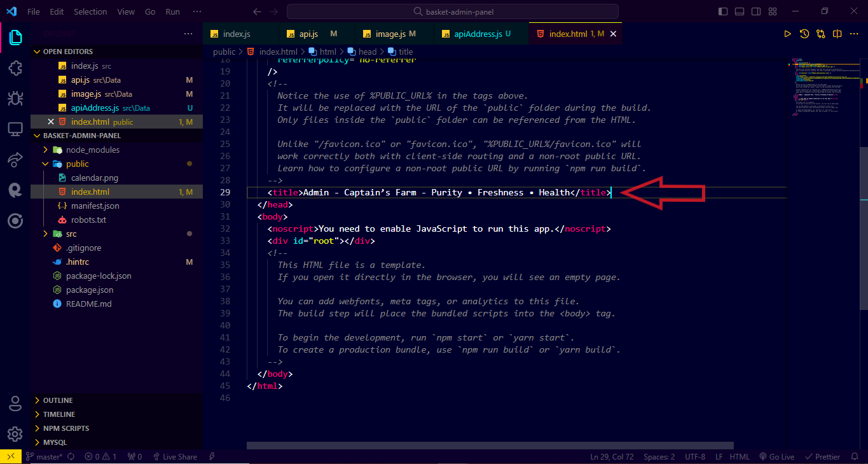This screenshot has width=868, height=464.
Task: Click the VS Code logo in title bar
Action: [x=12, y=11]
